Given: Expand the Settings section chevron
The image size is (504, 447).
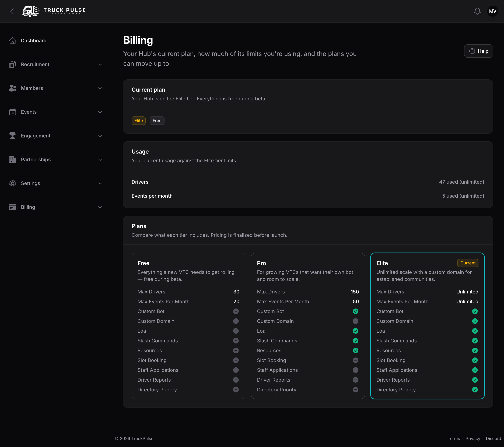Looking at the screenshot, I should (100, 183).
